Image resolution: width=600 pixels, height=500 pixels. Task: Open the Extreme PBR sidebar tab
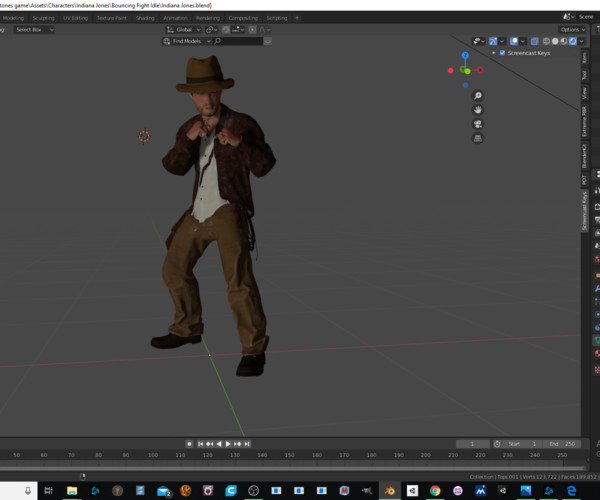coord(584,121)
